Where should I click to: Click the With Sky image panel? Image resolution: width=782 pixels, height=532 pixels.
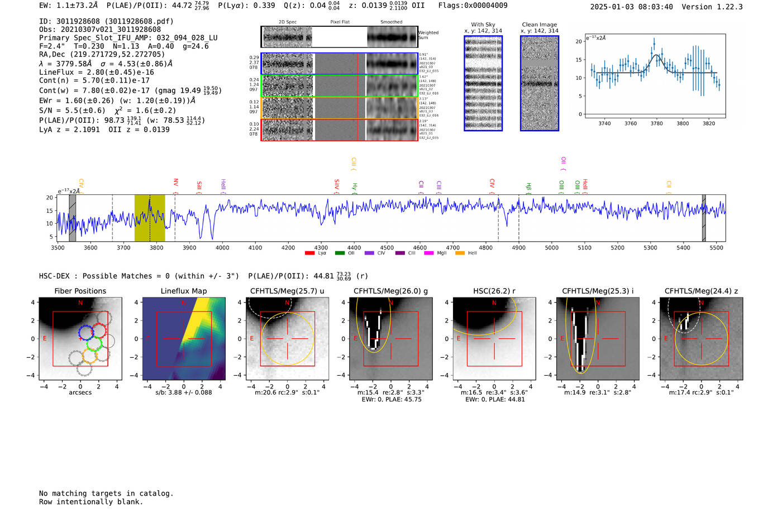point(483,83)
